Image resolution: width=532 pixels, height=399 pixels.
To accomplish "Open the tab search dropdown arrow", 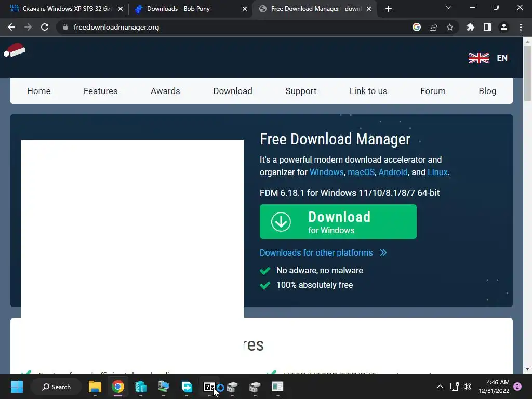I will (x=448, y=7).
